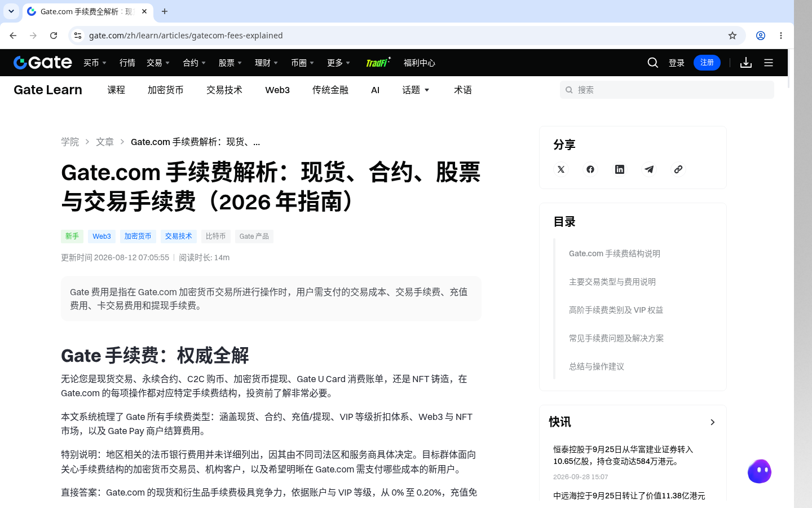The image size is (812, 508).
Task: Share article on Facebook
Action: pyautogui.click(x=590, y=169)
